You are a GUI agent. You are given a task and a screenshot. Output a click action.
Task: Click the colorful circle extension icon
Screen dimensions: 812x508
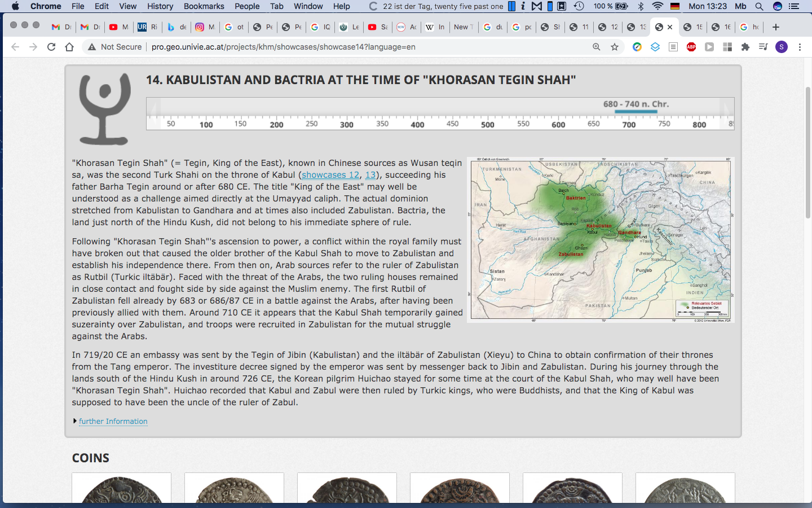(637, 47)
